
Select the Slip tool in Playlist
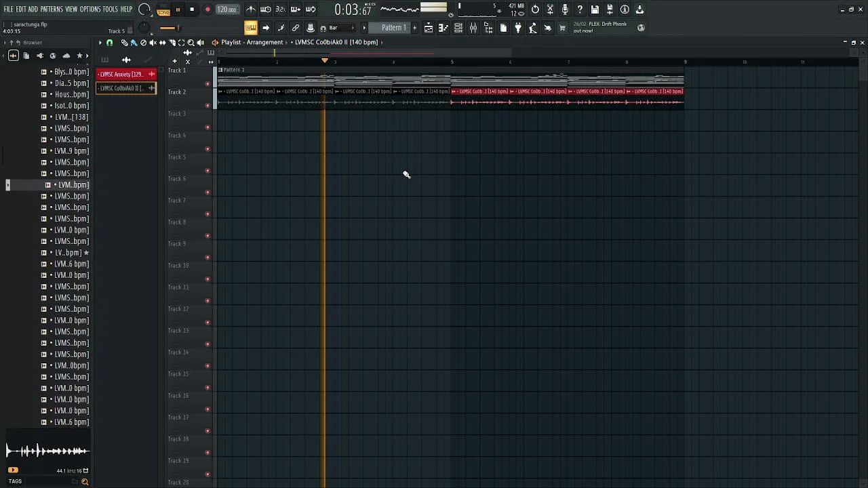(162, 43)
